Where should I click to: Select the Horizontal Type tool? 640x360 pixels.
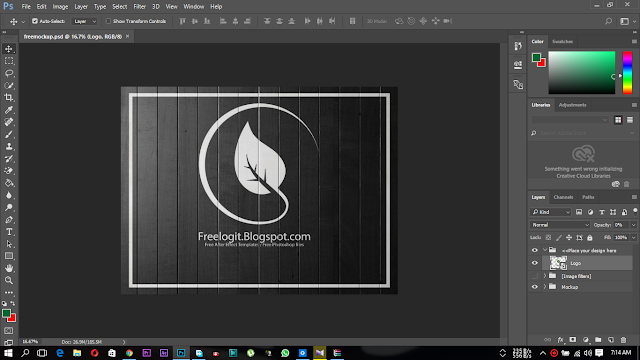click(9, 232)
